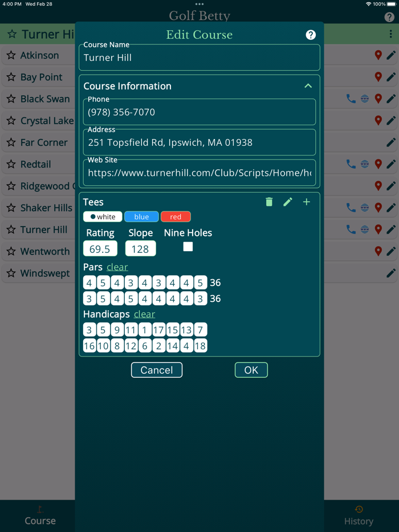Show map location for Atkinson
Image resolution: width=399 pixels, height=532 pixels.
pyautogui.click(x=378, y=55)
